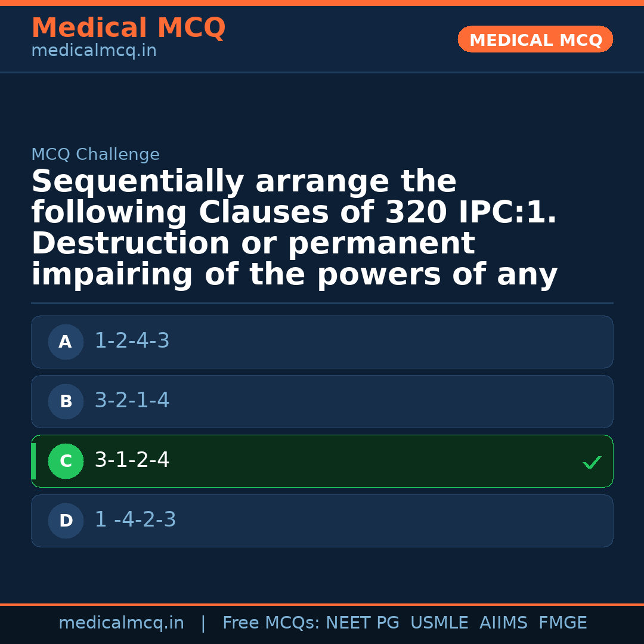Click the circular B option badge
Viewport: 644px width, 644px height.
[x=66, y=401]
